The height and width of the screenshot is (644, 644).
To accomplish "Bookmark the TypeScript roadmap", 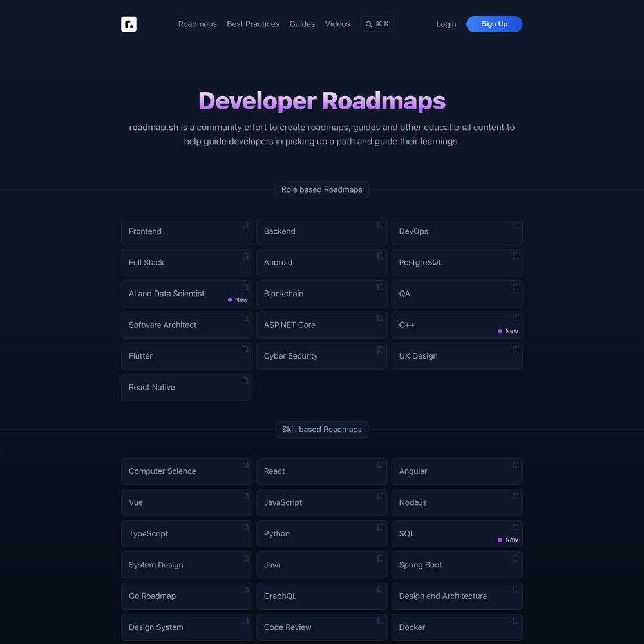I will coord(245,527).
